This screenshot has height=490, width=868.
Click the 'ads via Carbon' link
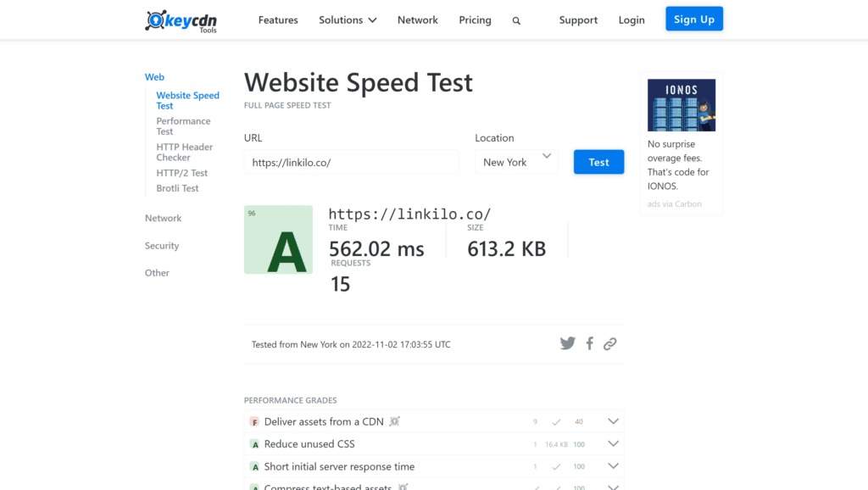[x=674, y=203]
